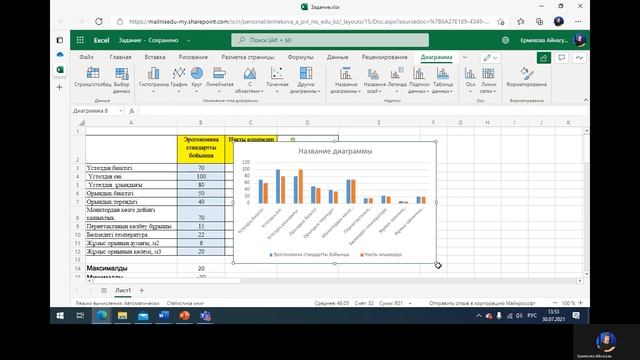640x360 pixels.
Task: Collapse the ribbon with the chevron
Action: coord(586,100)
